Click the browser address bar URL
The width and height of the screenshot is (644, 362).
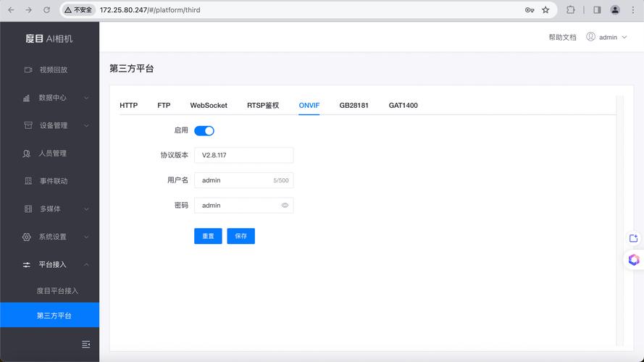point(150,10)
